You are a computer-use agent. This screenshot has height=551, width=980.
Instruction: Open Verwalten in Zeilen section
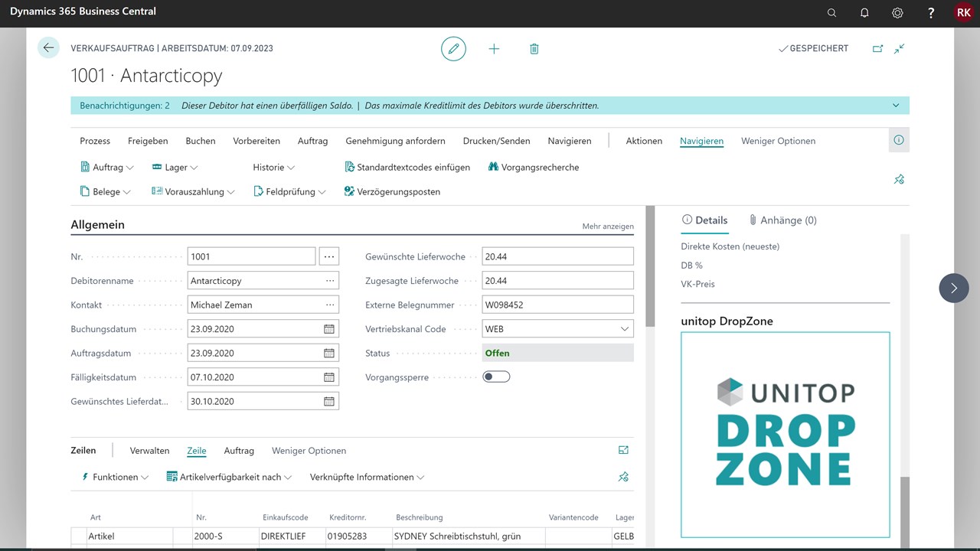coord(149,451)
